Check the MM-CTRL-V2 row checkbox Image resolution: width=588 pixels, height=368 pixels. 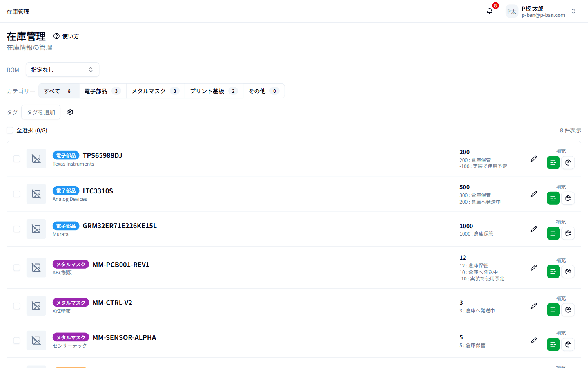coord(17,306)
